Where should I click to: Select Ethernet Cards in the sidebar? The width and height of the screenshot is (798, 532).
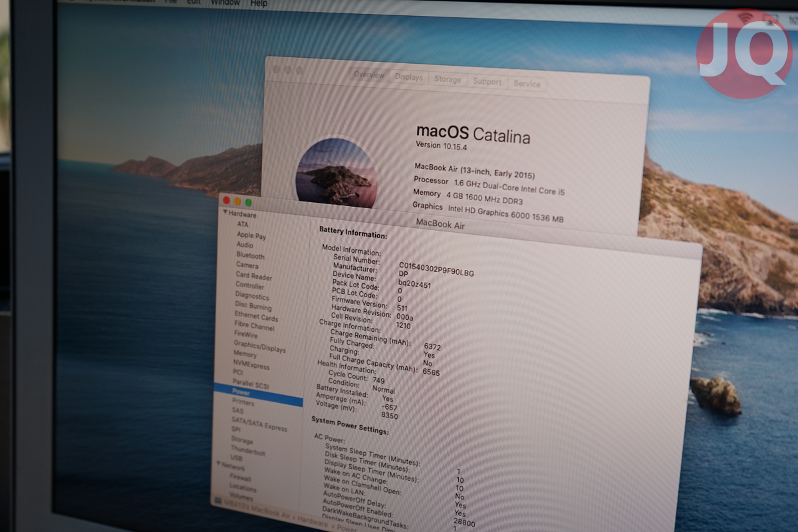click(x=256, y=317)
